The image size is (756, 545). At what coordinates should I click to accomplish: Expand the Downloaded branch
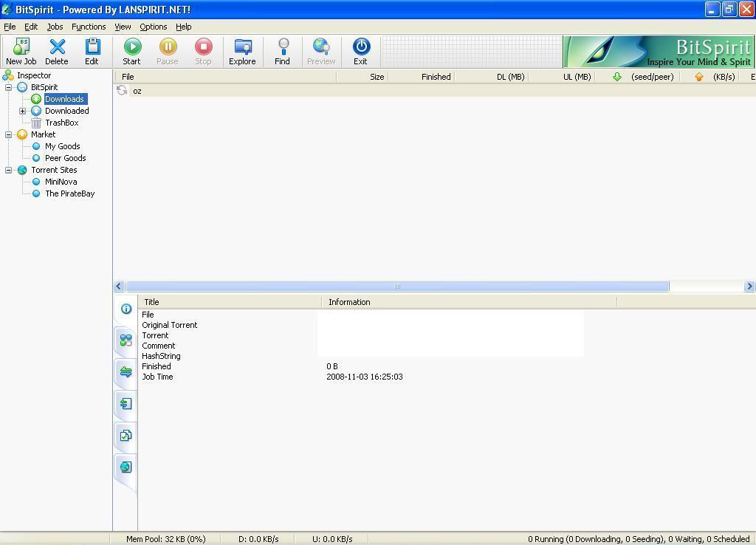[22, 111]
